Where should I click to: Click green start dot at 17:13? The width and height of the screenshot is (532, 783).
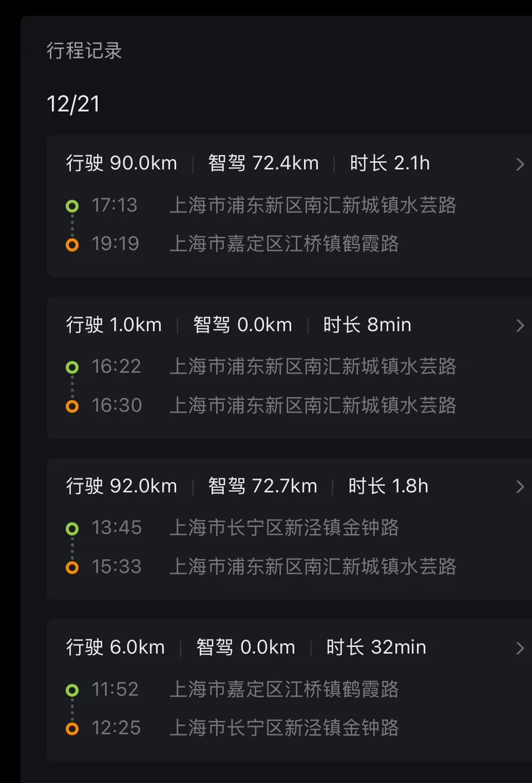point(72,206)
